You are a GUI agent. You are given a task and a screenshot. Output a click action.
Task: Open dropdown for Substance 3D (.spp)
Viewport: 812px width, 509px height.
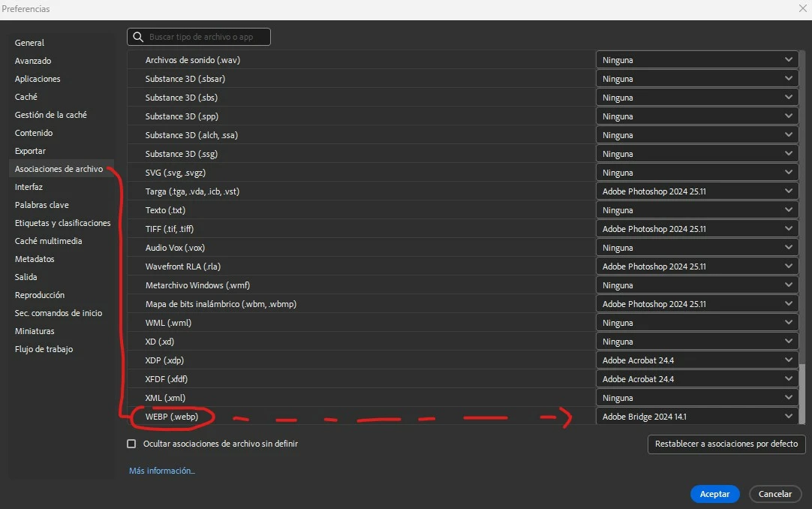[697, 116]
